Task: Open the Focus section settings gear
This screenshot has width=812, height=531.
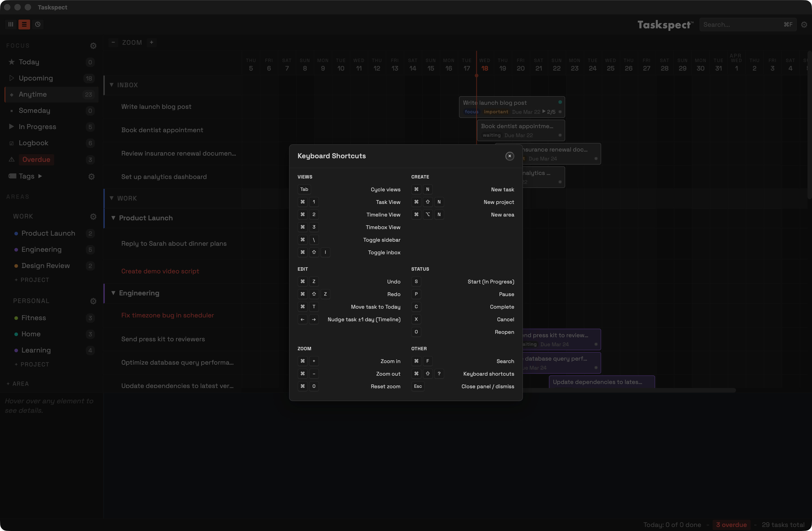Action: tap(93, 46)
